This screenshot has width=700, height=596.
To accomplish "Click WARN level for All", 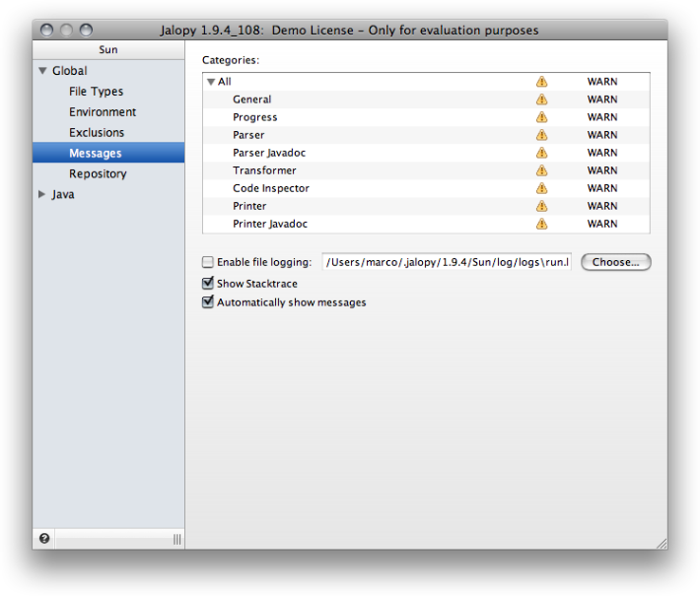I will coord(602,82).
